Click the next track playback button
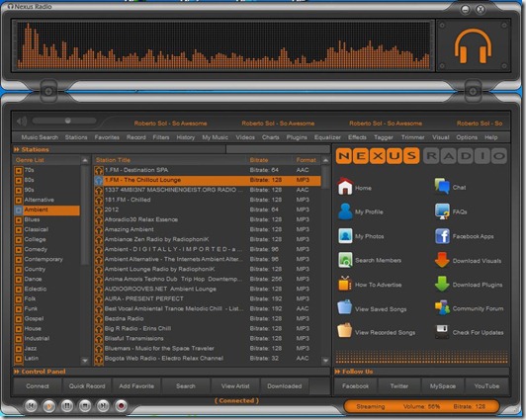This screenshot has height=420, width=526. coord(103,406)
